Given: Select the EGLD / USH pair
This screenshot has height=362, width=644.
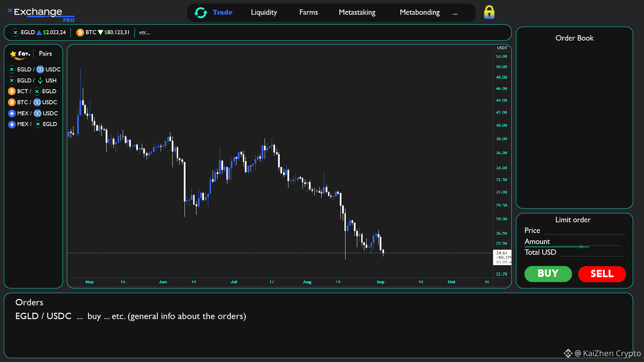Looking at the screenshot, I should point(32,80).
